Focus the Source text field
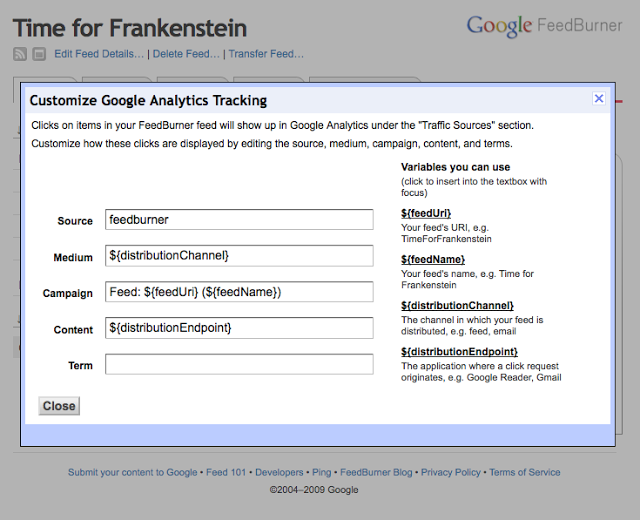Screen dimensions: 640x520 click(238, 220)
